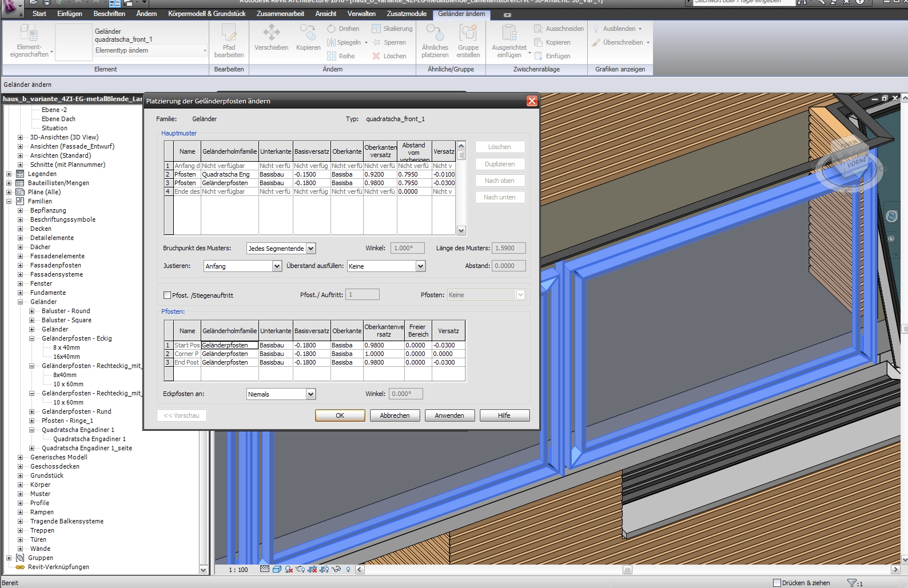Click the Hilfe button
This screenshot has height=588, width=908.
(x=504, y=415)
